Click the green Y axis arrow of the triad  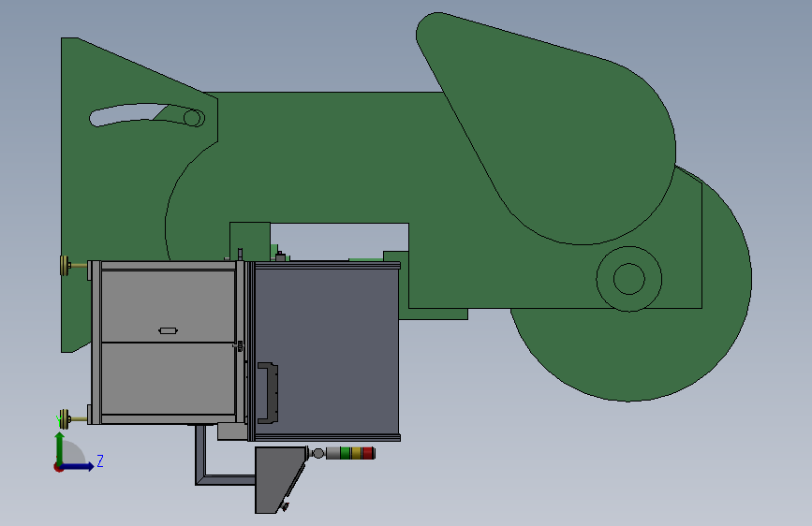(60, 447)
